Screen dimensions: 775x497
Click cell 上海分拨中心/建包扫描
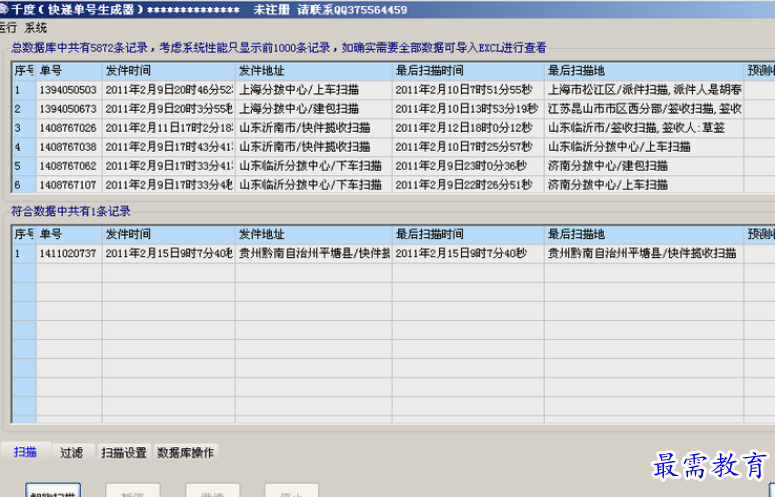pyautogui.click(x=313, y=109)
